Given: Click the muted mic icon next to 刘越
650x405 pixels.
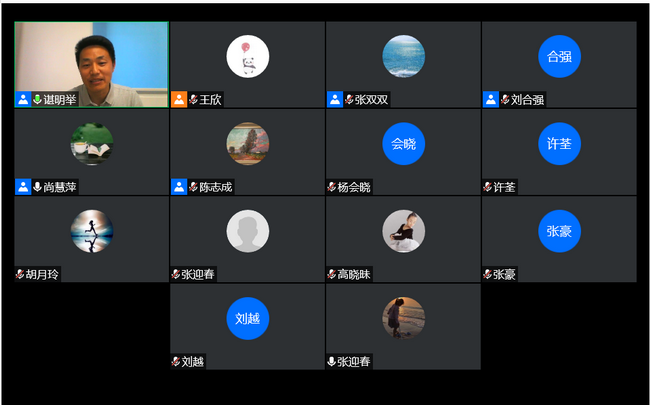Looking at the screenshot, I should (176, 361).
